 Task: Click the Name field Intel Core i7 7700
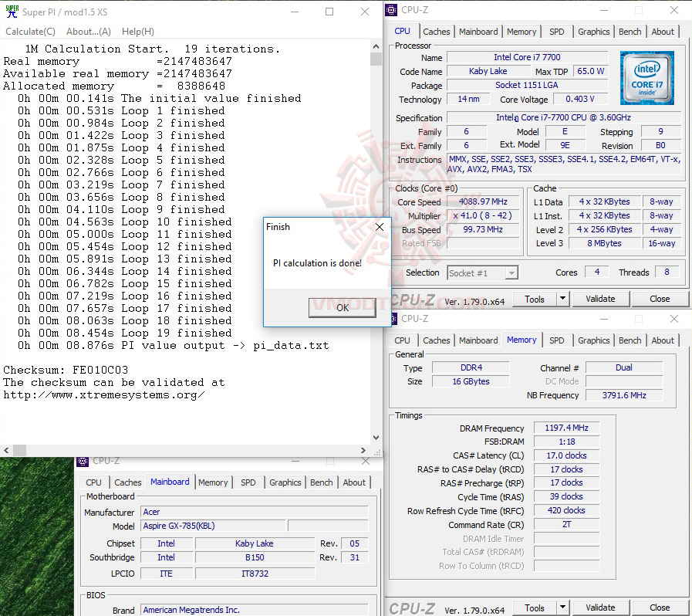pyautogui.click(x=527, y=57)
